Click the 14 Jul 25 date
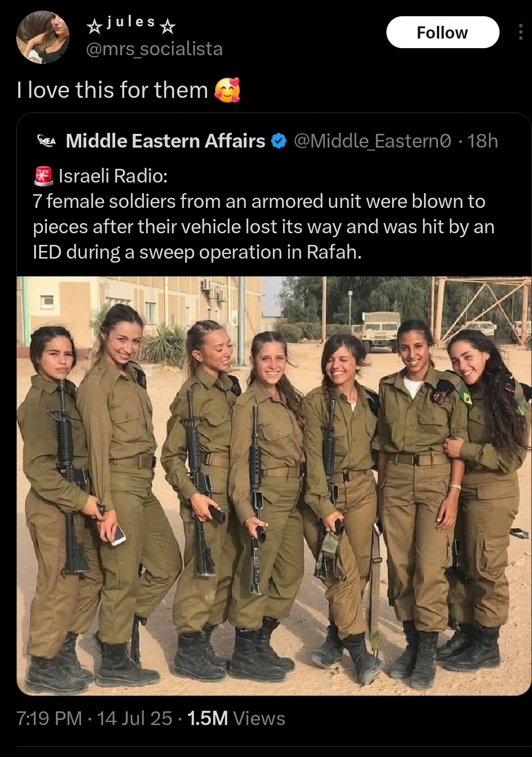The image size is (532, 757). click(134, 718)
